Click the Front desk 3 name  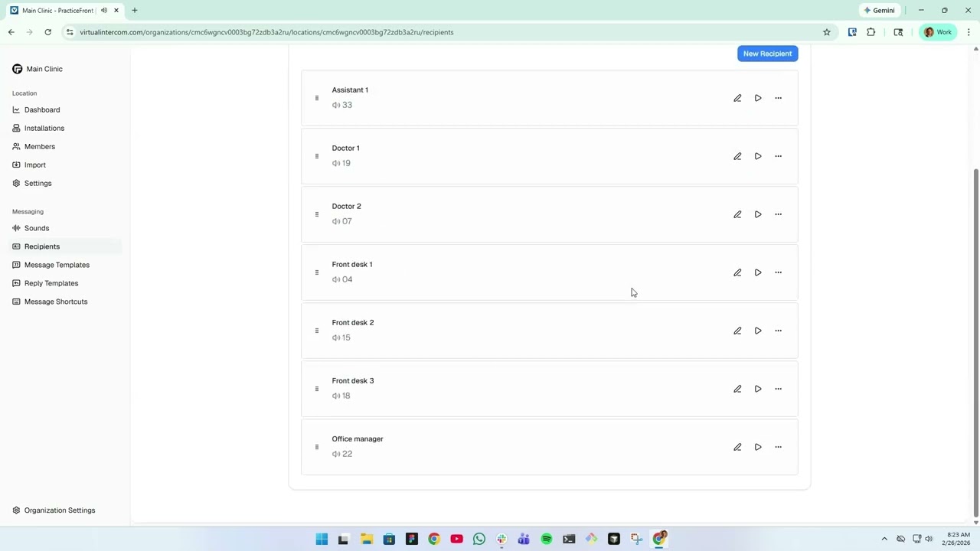point(353,380)
